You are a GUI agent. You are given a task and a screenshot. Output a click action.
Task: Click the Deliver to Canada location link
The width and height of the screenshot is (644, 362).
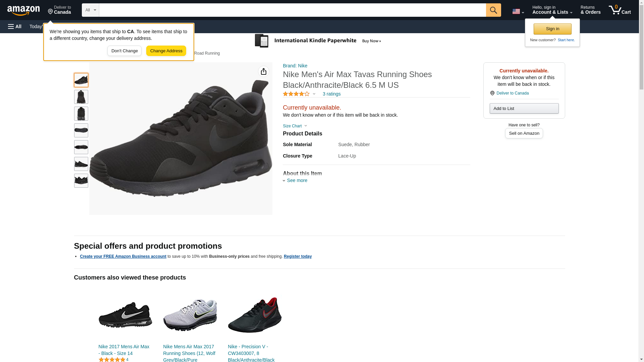pos(512,93)
